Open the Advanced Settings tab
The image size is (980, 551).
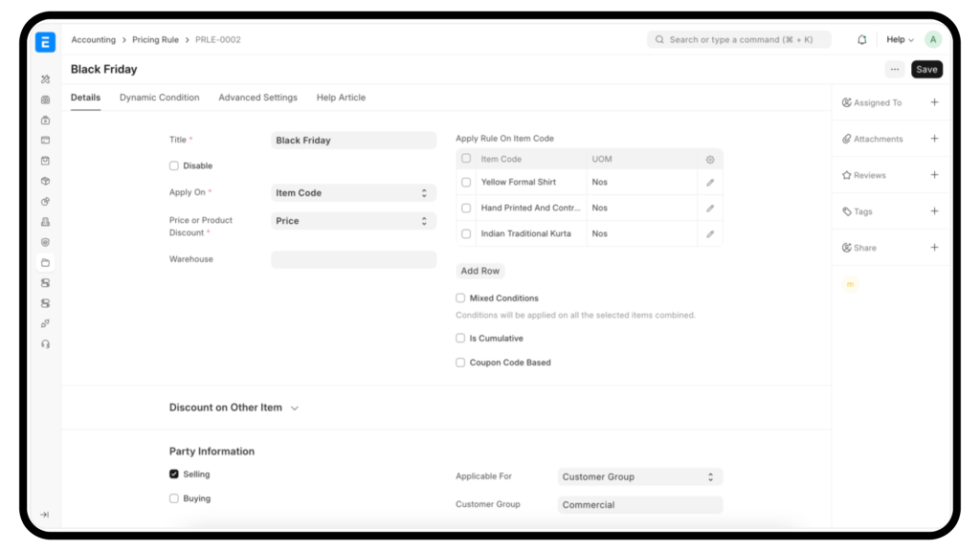257,98
